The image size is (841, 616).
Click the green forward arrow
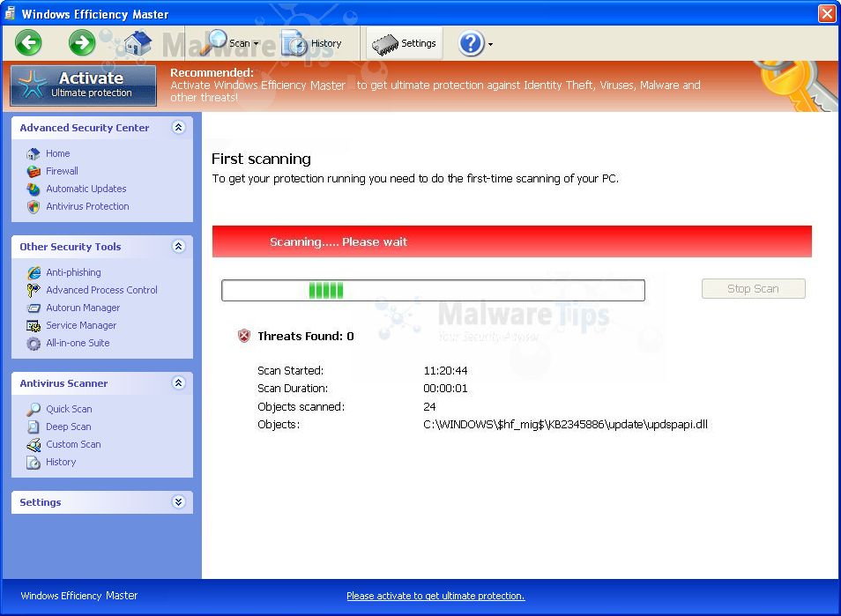(x=82, y=42)
